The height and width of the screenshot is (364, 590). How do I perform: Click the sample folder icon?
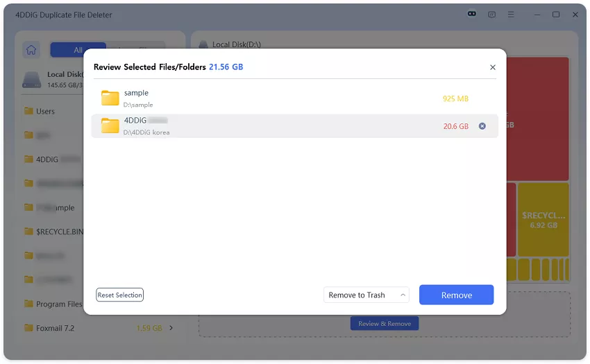(x=110, y=98)
